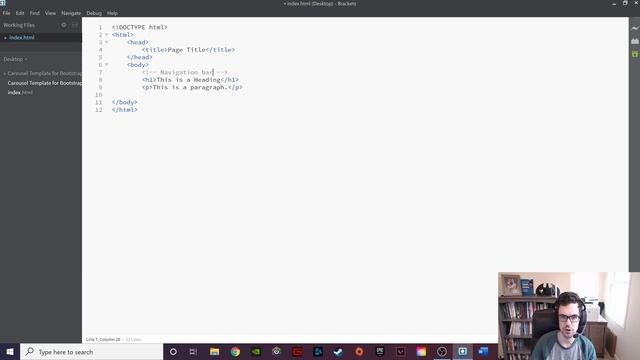Viewport: 640px width, 360px height.
Task: Open Windows Start menu
Action: [10, 352]
